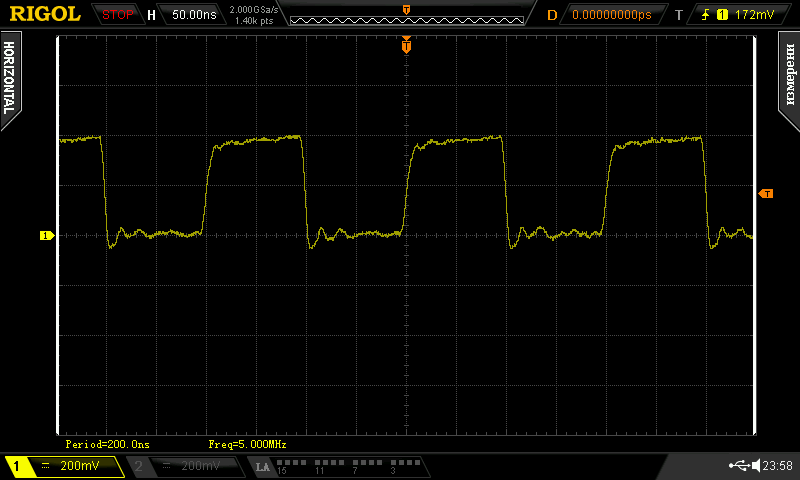The image size is (800, 480).
Task: Enable channel 2 200mV indicator
Action: coord(186,466)
